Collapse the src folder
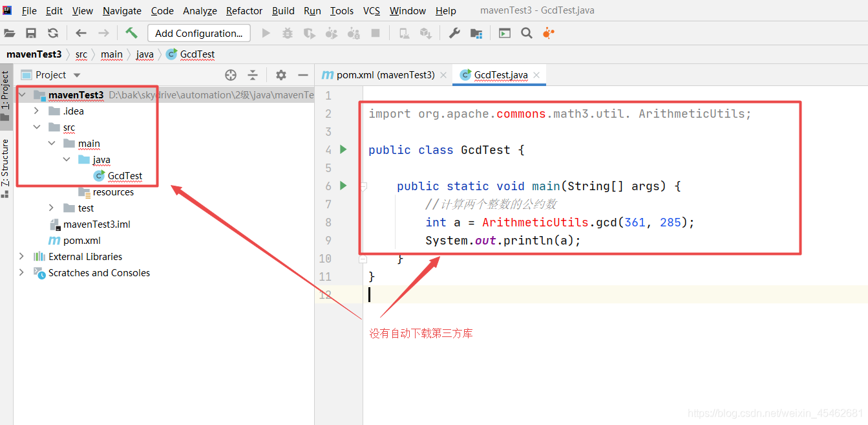868x425 pixels. (x=37, y=127)
